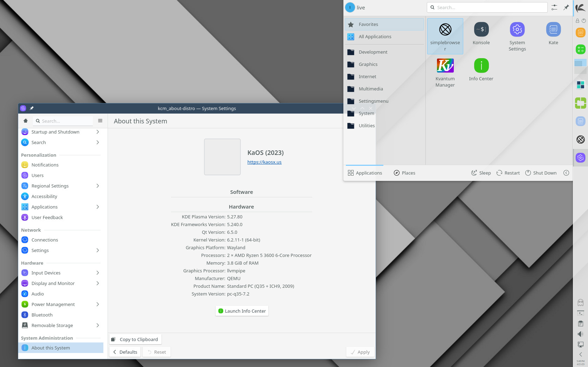Open the teal tiles app icon in panel

(x=581, y=84)
